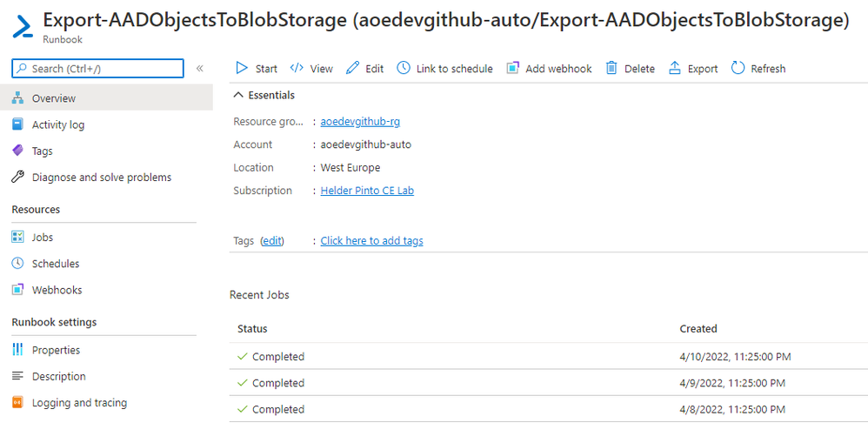Click the Refresh toolbar label
Image resolution: width=868 pixels, height=423 pixels.
pyautogui.click(x=768, y=69)
